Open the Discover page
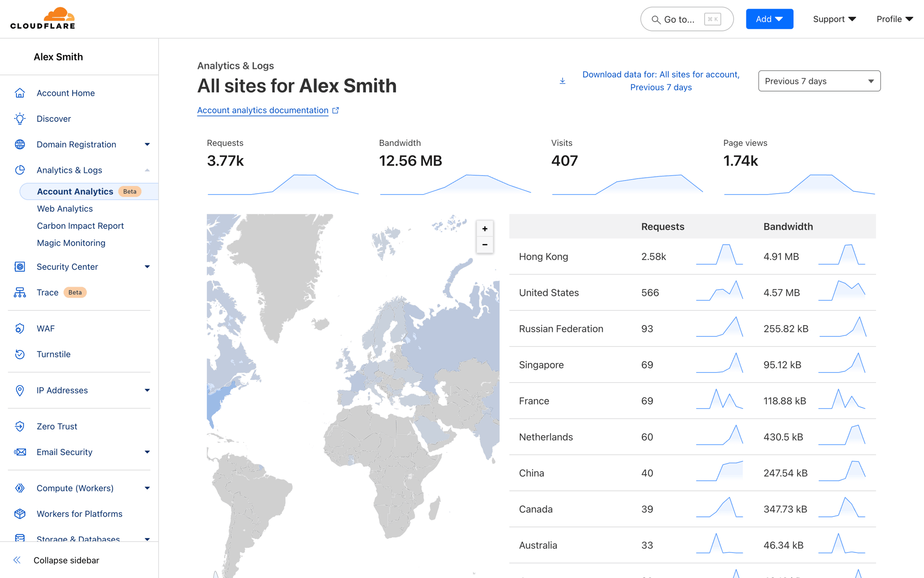Viewport: 924px width, 578px height. [x=53, y=118]
